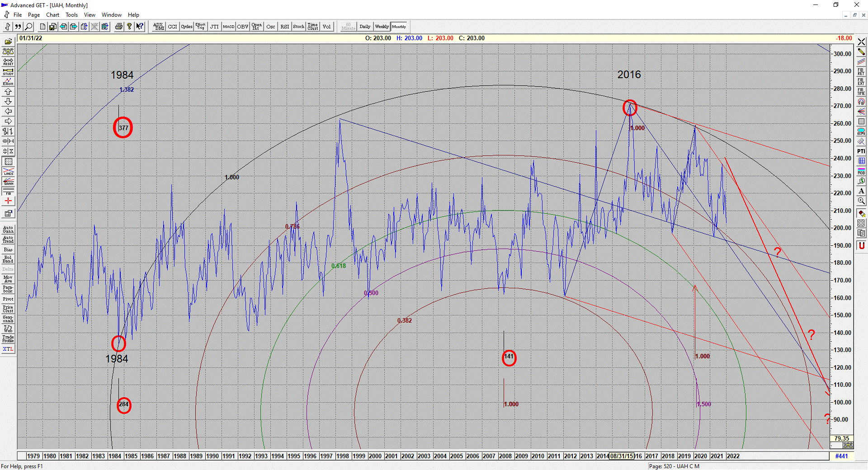Viewport: 868px width, 470px height.
Task: Click the Elliott wave icon
Action: point(8,81)
